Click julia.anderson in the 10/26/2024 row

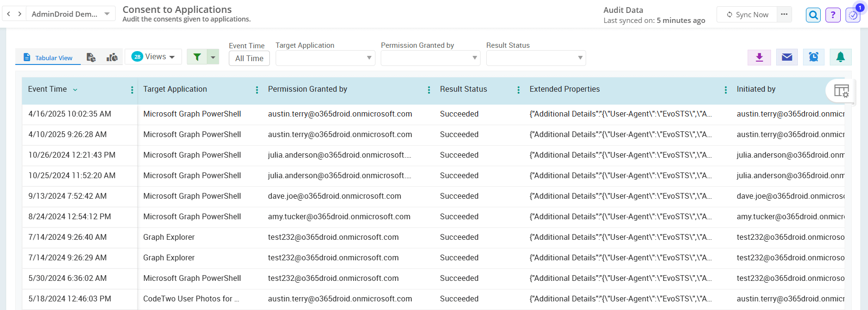tap(340, 155)
